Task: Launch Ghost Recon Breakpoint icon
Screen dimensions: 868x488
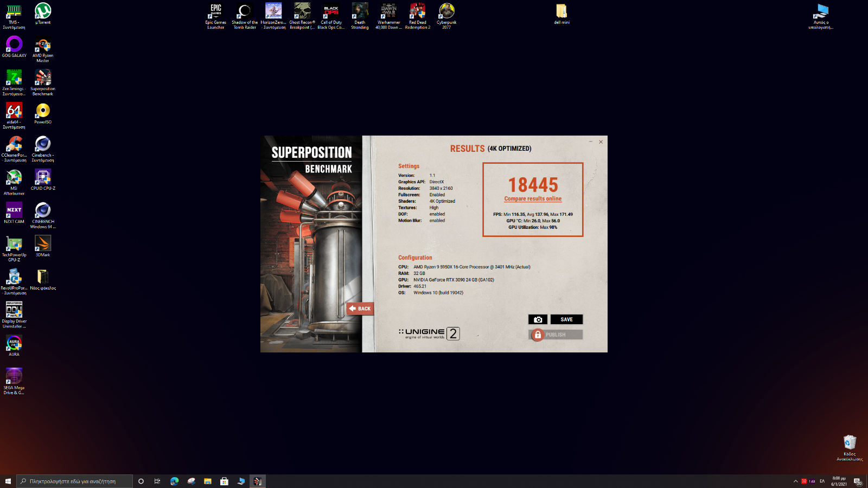Action: point(302,16)
